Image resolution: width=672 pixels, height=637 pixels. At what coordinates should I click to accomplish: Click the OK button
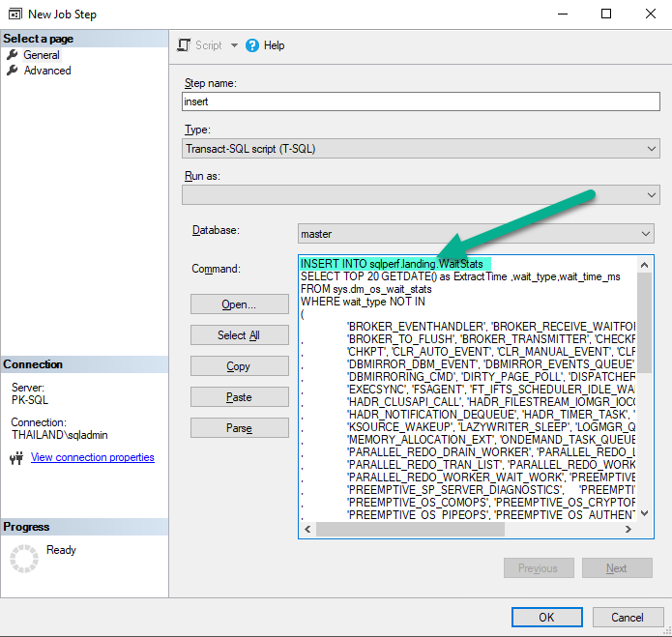[546, 617]
